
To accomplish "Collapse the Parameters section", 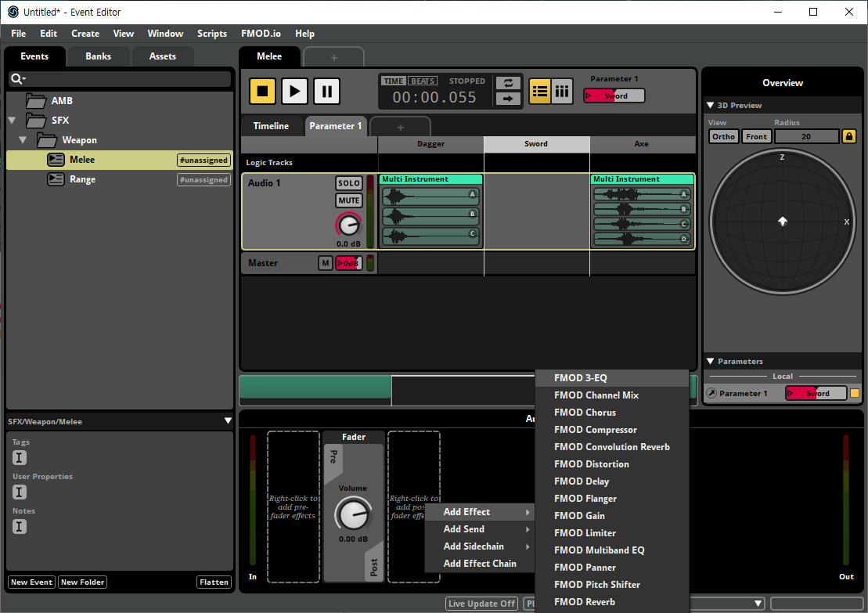I will [x=710, y=361].
